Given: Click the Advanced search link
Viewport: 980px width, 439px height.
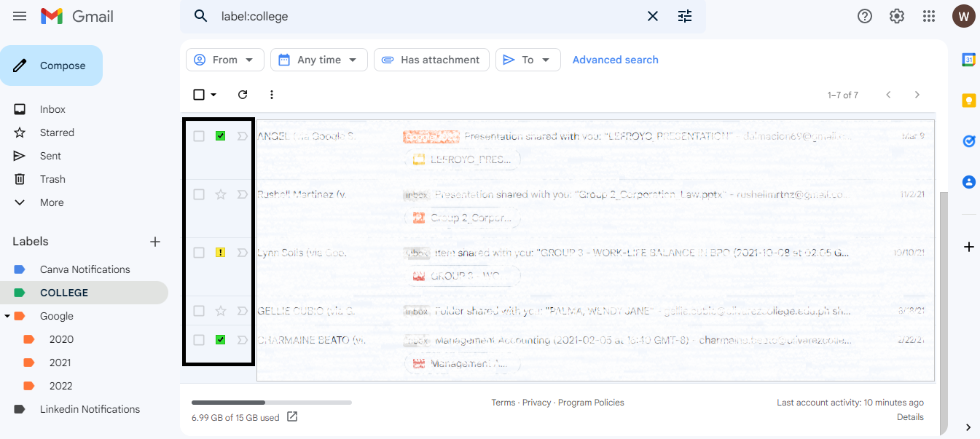Looking at the screenshot, I should click(615, 59).
